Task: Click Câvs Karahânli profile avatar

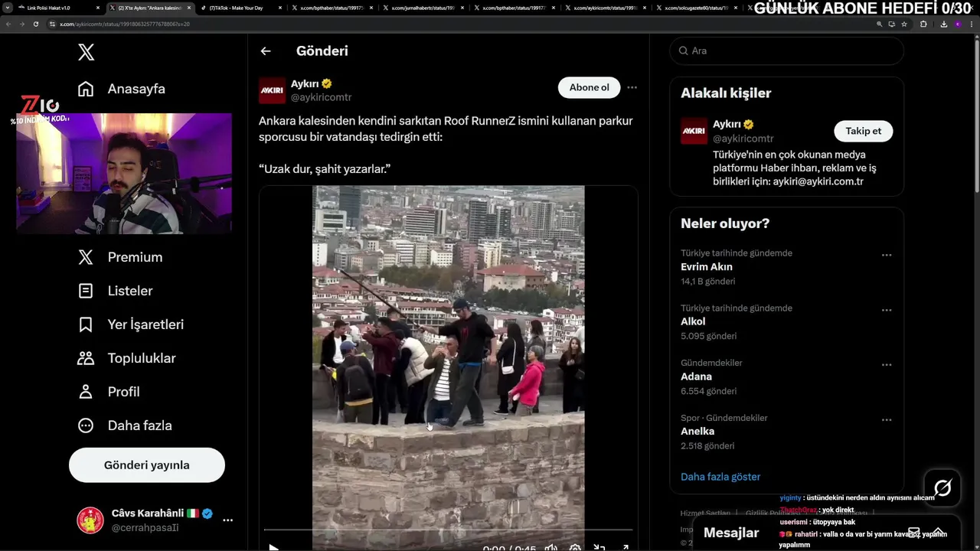Action: [x=90, y=520]
